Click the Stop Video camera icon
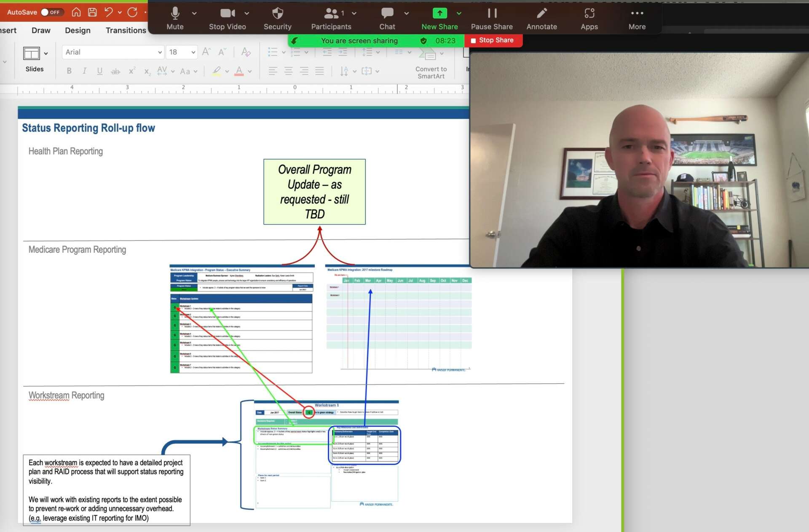 pyautogui.click(x=227, y=14)
